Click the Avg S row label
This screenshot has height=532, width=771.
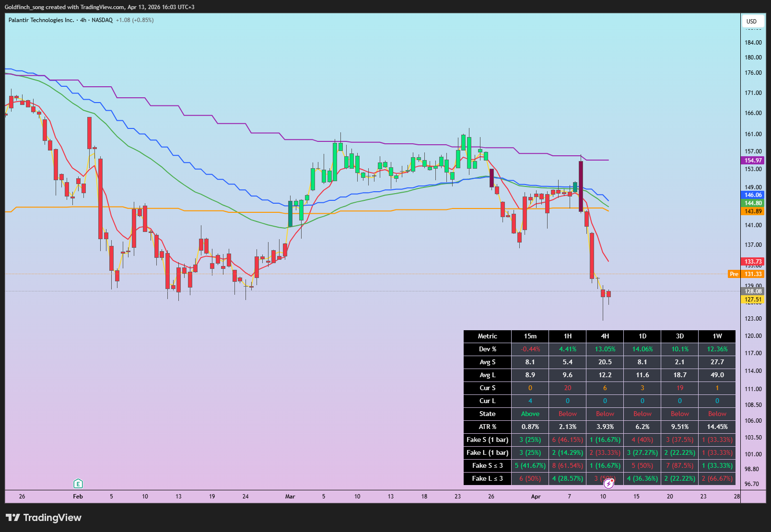pos(488,362)
